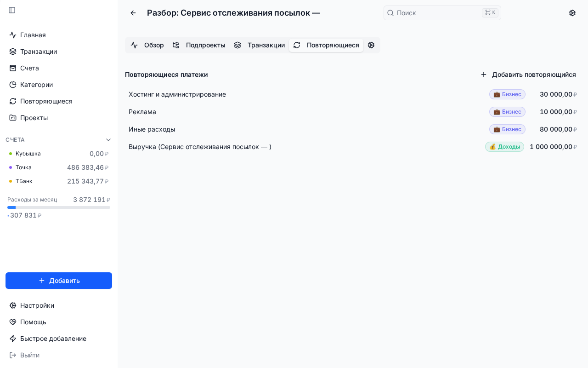Click the Категории sidebar icon
Image resolution: width=588 pixels, height=368 pixels.
(13, 85)
